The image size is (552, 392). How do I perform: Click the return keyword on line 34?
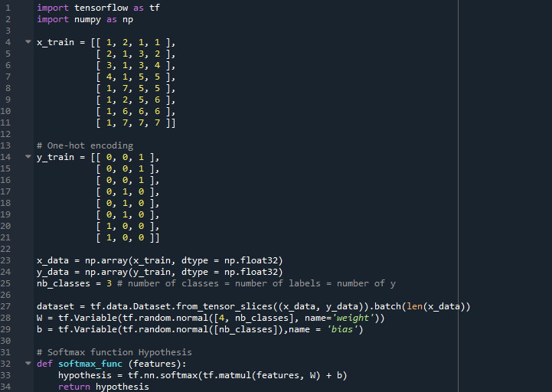[74, 387]
